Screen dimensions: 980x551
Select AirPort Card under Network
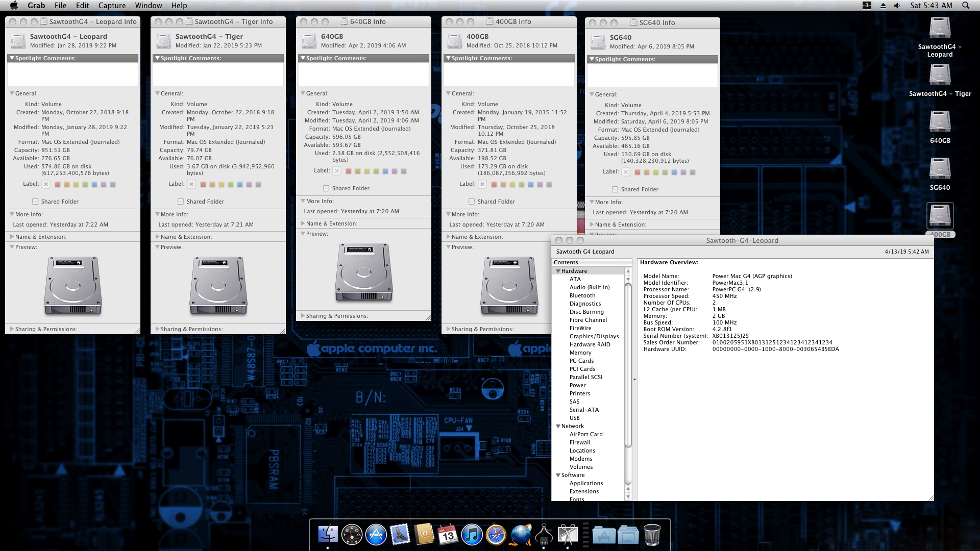point(586,434)
